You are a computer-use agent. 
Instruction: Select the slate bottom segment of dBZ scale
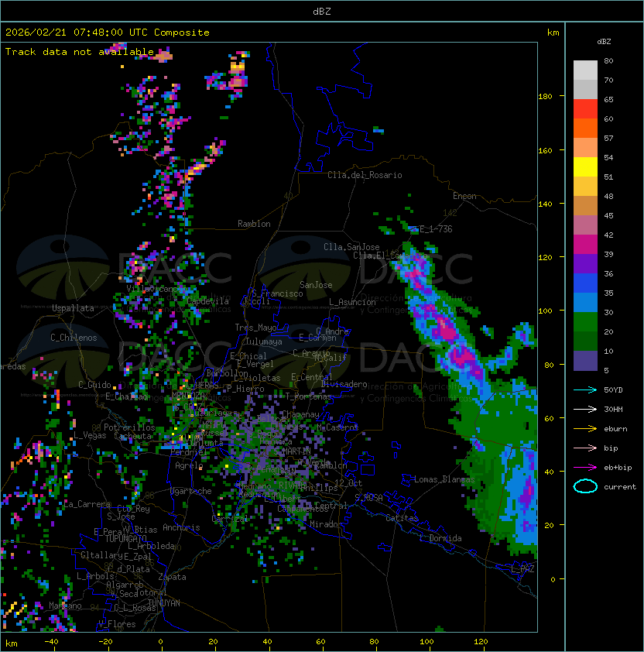coord(585,361)
